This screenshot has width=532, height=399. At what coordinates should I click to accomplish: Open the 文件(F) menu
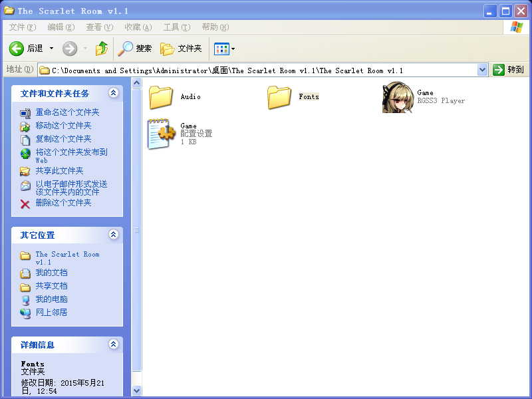point(22,27)
